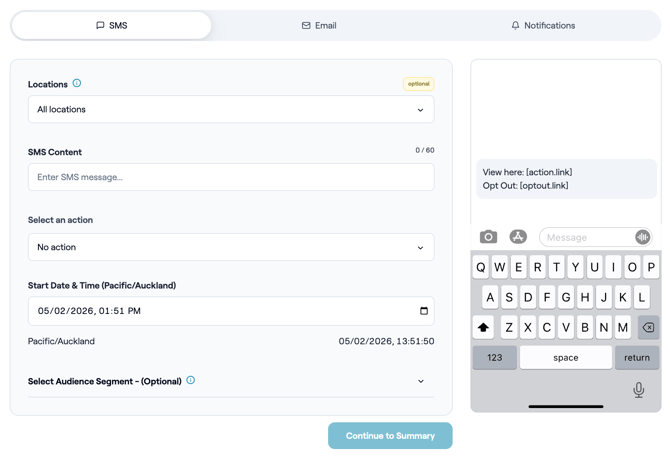Viewport: 670px width, 462px height.
Task: Click the info icon next to Locations
Action: [77, 84]
